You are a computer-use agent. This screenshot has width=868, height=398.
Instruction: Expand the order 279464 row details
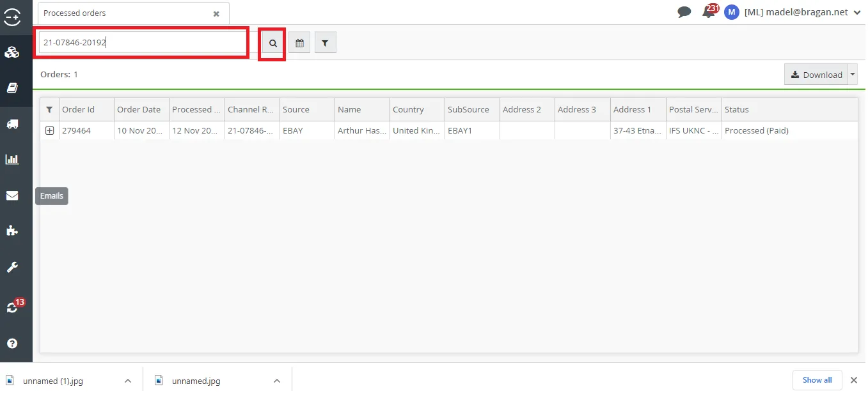49,130
